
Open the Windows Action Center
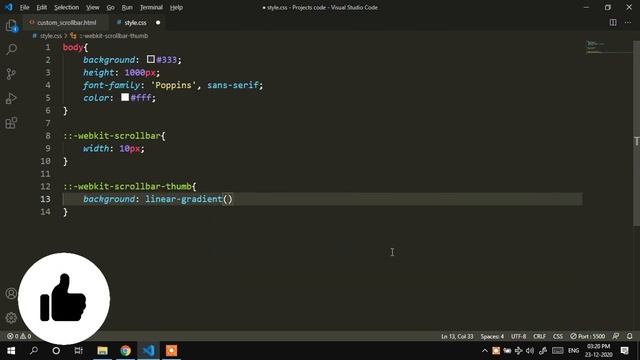pyautogui.click(x=624, y=351)
